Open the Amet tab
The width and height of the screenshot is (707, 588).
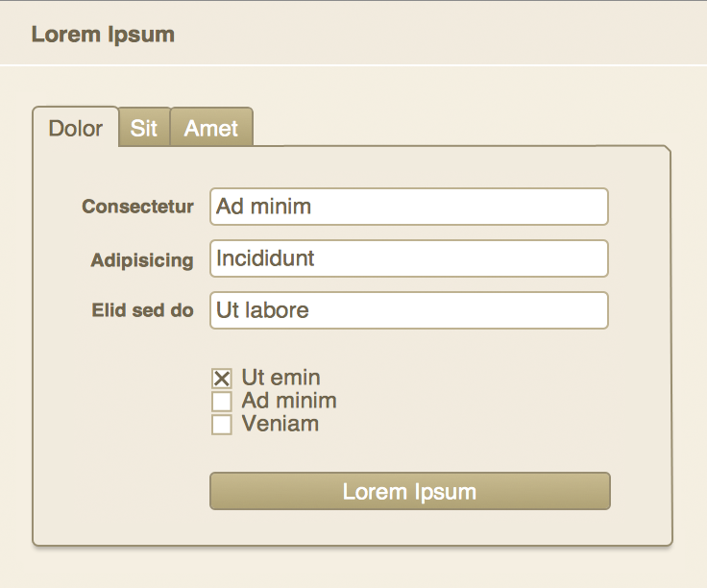(x=211, y=127)
